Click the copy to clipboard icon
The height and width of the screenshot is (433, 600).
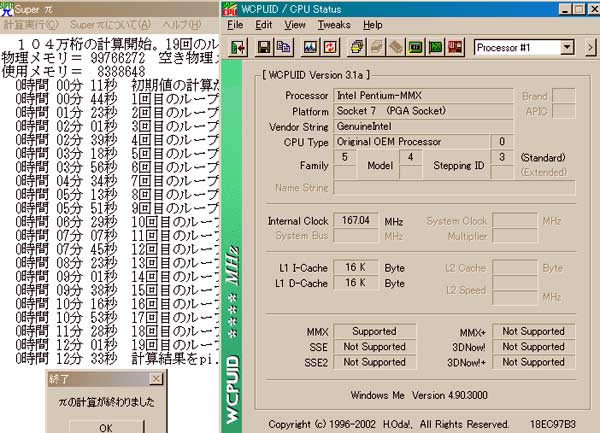(x=284, y=47)
